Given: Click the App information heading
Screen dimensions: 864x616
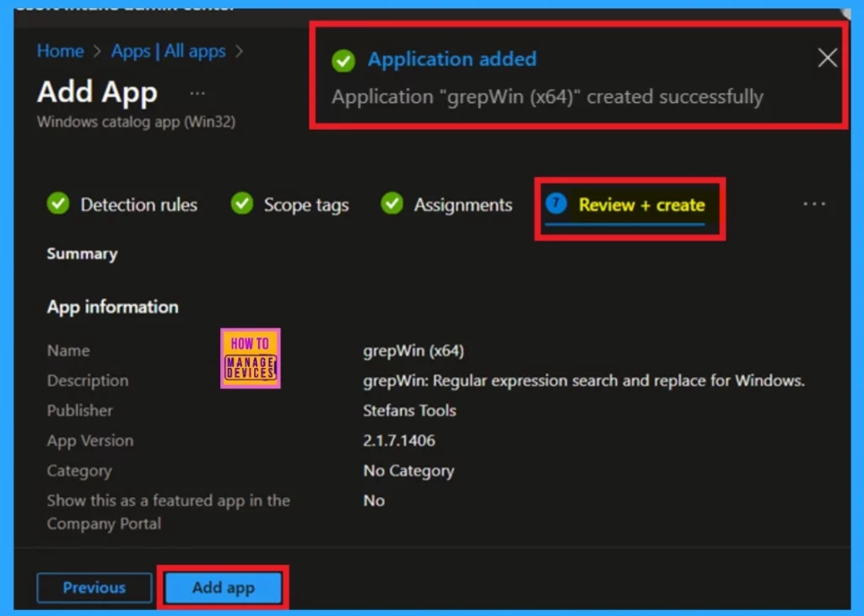Looking at the screenshot, I should 112,307.
